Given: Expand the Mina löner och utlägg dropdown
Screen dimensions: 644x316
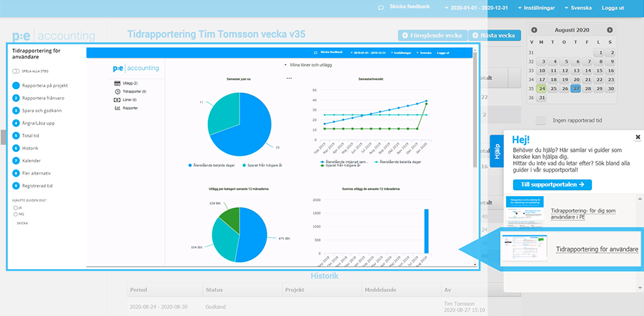Looking at the screenshot, I should (x=308, y=65).
